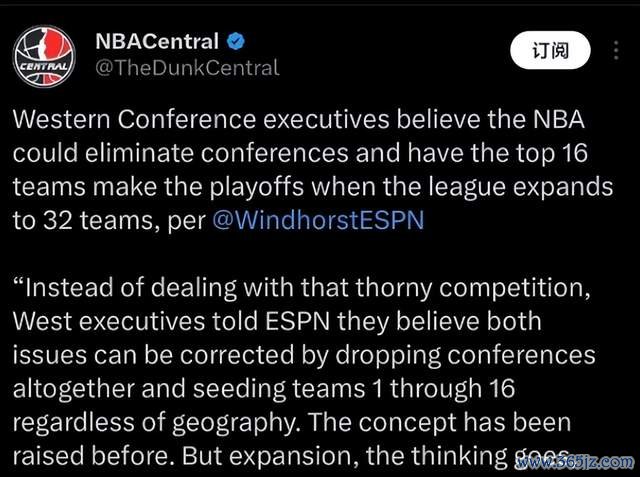Click the quote line 'Instead of dealing with'
This screenshot has width=640, height=477.
[x=302, y=288]
